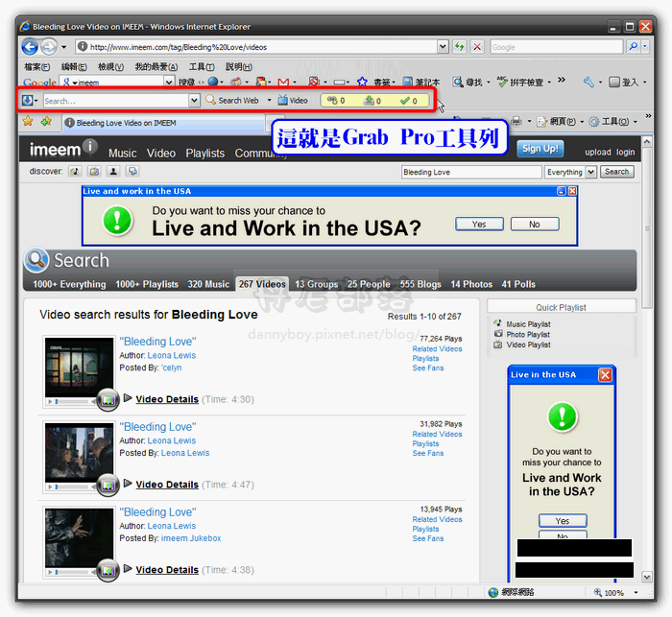672x617 pixels.
Task: Open the address bar URL dropdown
Action: pyautogui.click(x=443, y=47)
